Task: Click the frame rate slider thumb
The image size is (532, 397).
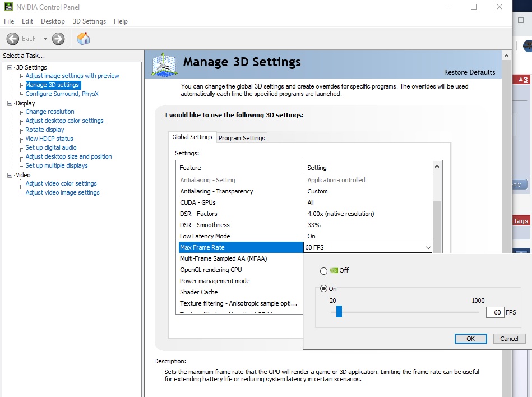Action: 339,312
